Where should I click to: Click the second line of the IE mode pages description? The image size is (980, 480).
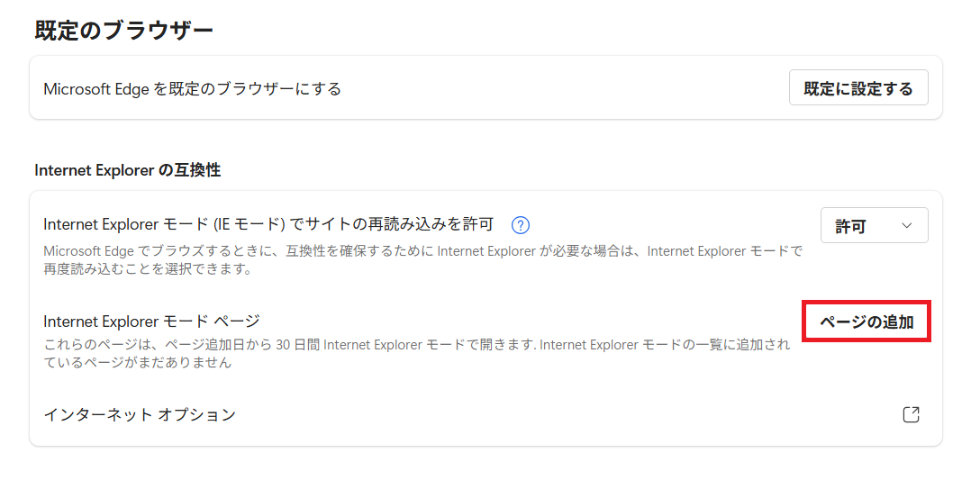point(138,363)
